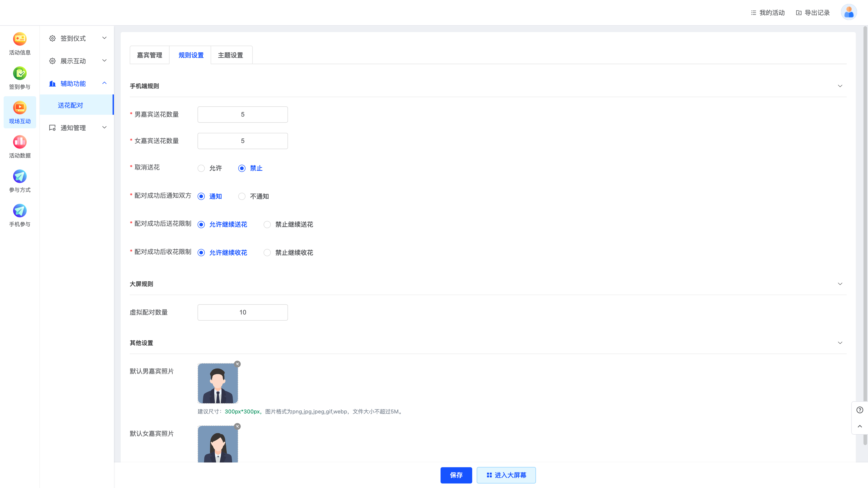Switch to the 嘉宾管理 tab

(x=149, y=55)
